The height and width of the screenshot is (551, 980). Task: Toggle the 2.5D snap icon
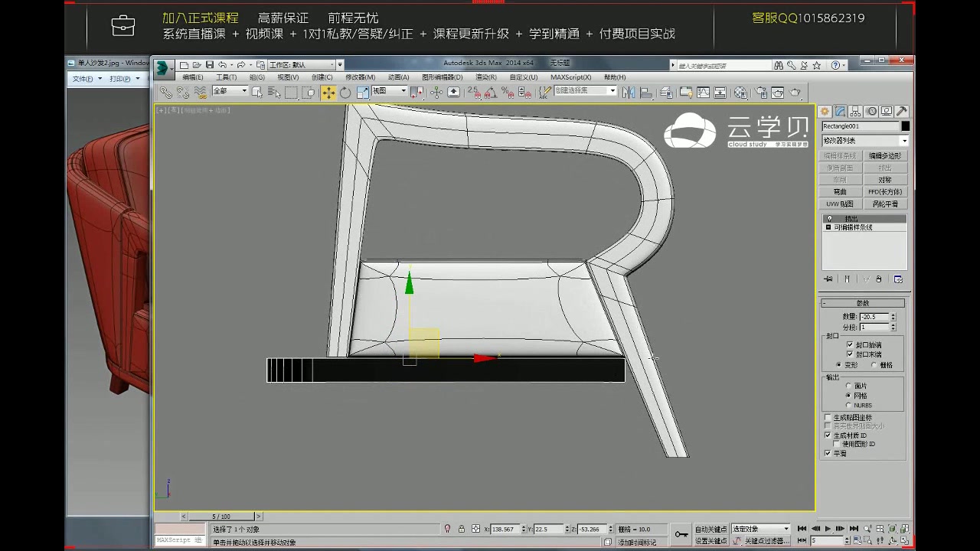pyautogui.click(x=472, y=93)
